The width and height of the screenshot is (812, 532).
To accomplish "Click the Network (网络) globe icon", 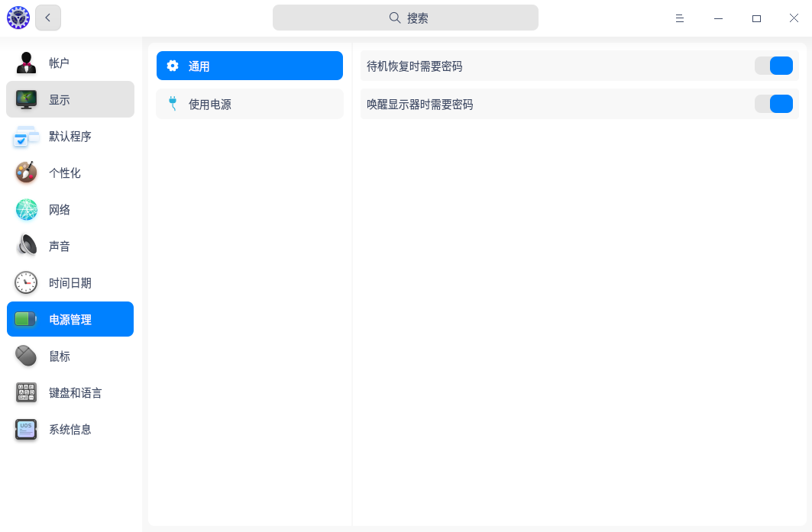I will (26, 210).
